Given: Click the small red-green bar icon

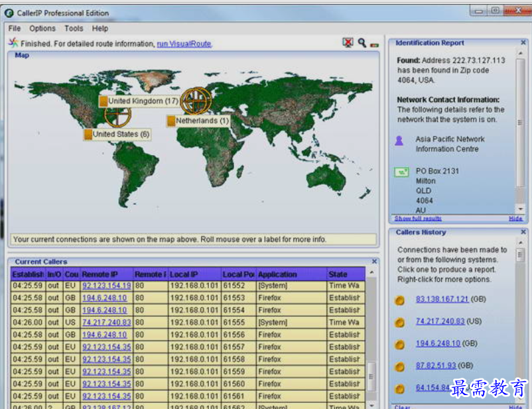Looking at the screenshot, I should pyautogui.click(x=374, y=45).
